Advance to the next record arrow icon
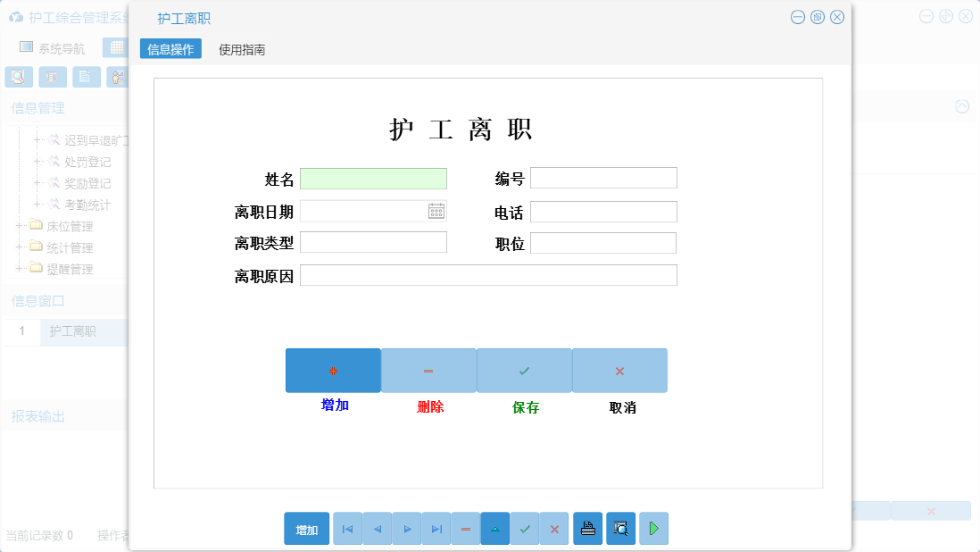The width and height of the screenshot is (980, 552). click(x=407, y=528)
